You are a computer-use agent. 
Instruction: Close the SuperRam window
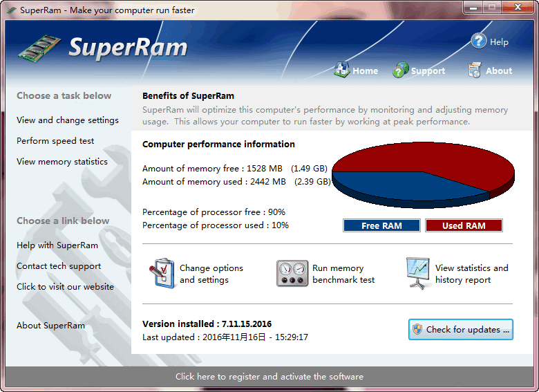[518, 7]
